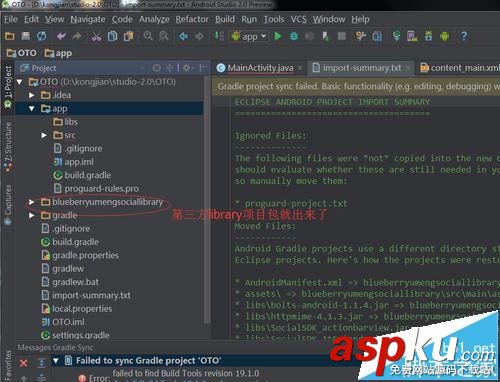This screenshot has width=500, height=382.
Task: Click the Help question mark icon
Action: click(464, 36)
